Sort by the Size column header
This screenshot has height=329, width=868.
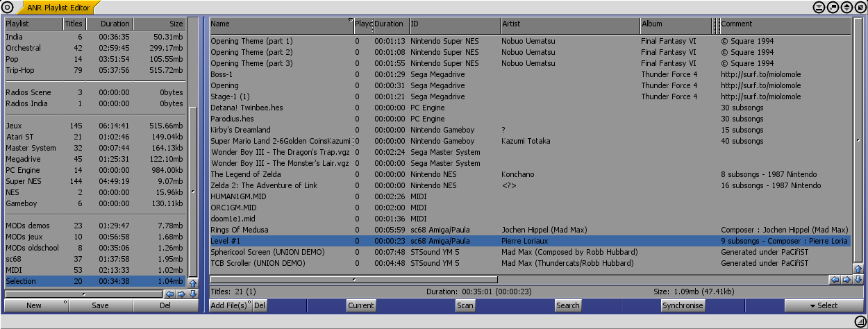(159, 24)
